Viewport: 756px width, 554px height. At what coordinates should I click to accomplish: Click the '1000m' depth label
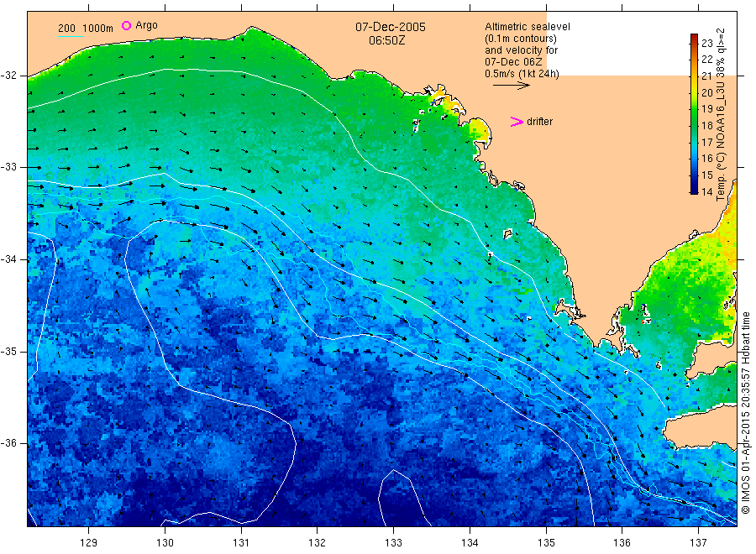pos(97,29)
